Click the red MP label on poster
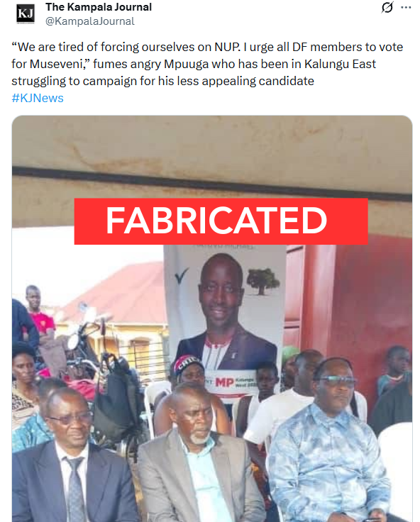420x522 pixels. point(224,382)
